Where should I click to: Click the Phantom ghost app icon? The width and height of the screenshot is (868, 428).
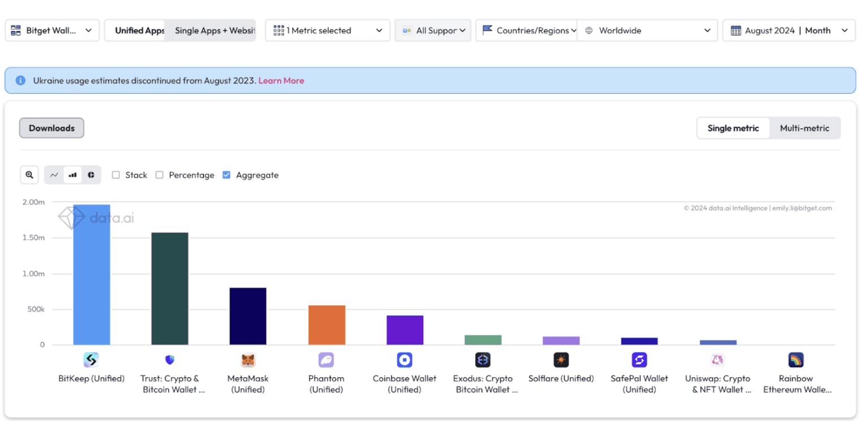point(326,360)
